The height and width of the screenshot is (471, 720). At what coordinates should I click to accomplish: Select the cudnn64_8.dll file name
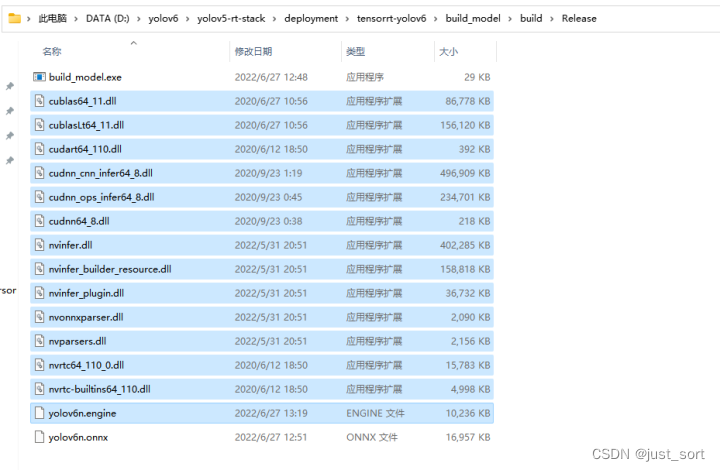click(x=79, y=221)
